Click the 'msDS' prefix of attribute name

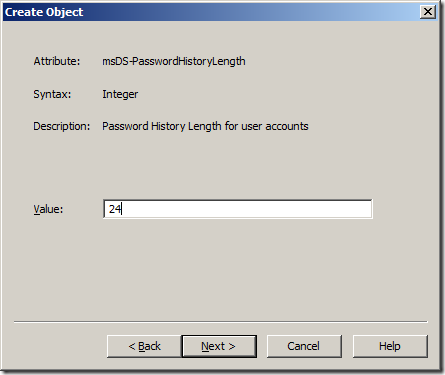115,61
